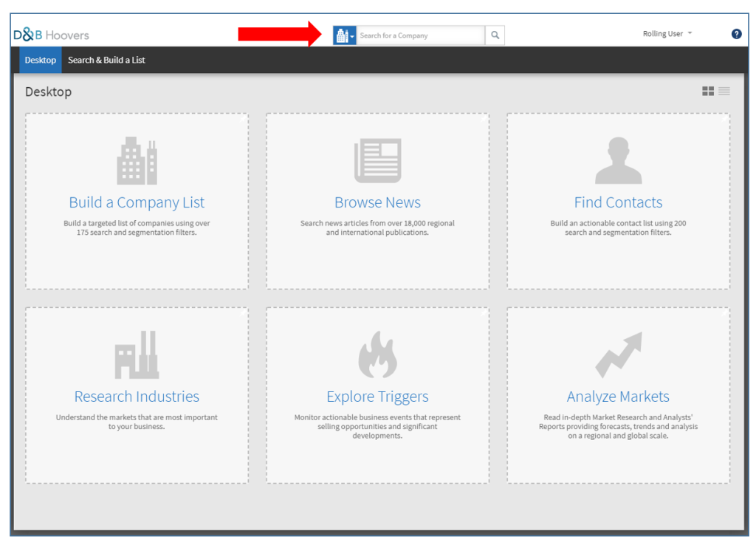Click the 'Build a targeted list of companies' description

click(x=137, y=227)
